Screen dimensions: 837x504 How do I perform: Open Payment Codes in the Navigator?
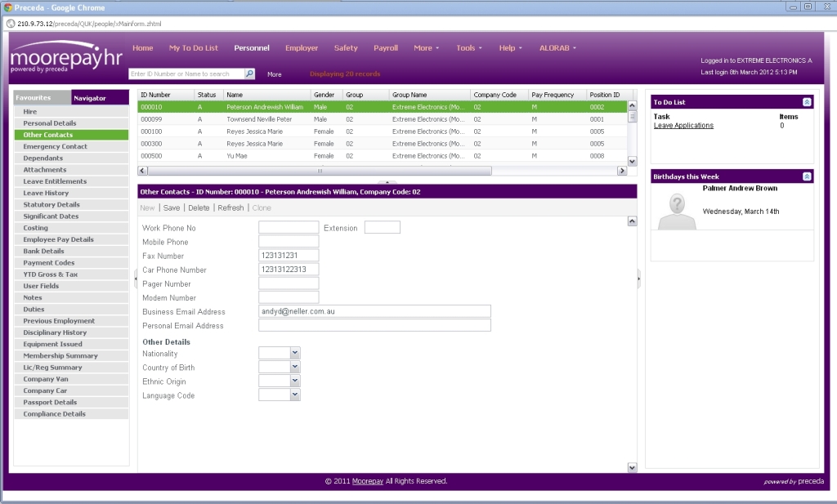click(x=72, y=263)
